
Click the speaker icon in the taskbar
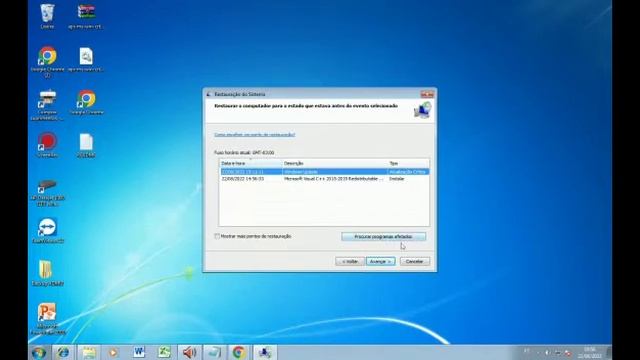point(189,352)
